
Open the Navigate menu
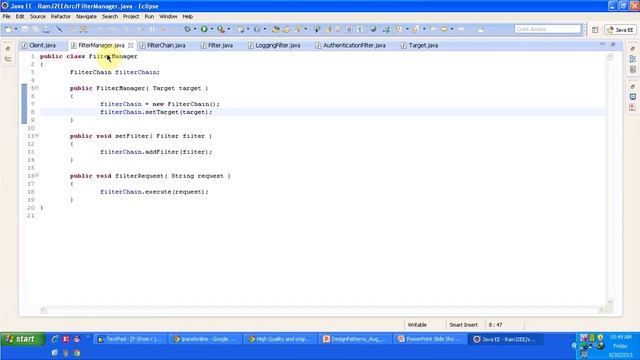point(86,17)
